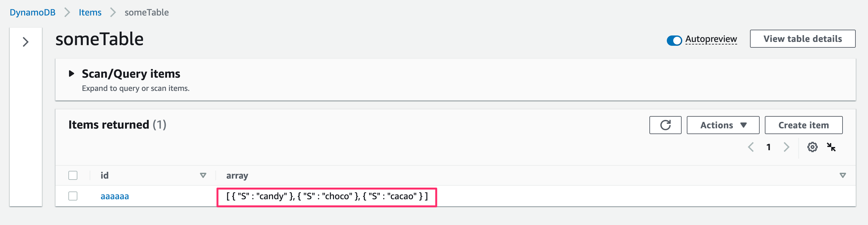Select all items with header checkbox
868x225 pixels.
[73, 175]
